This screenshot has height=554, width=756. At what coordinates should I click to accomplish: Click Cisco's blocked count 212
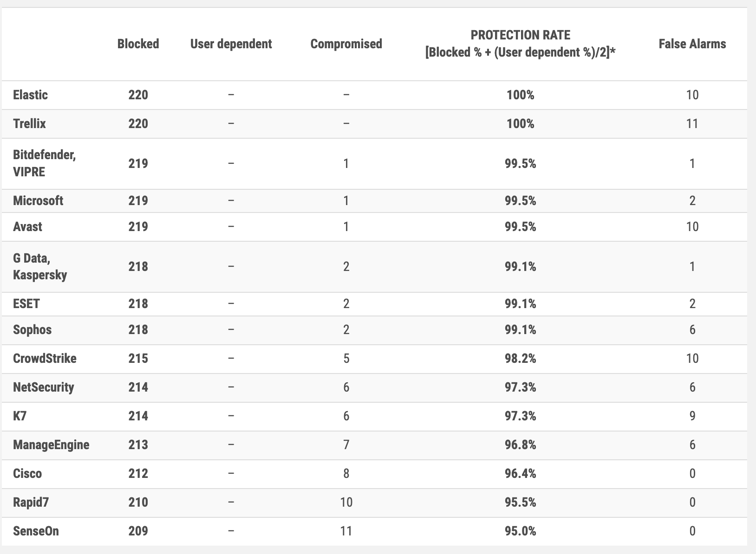point(138,474)
